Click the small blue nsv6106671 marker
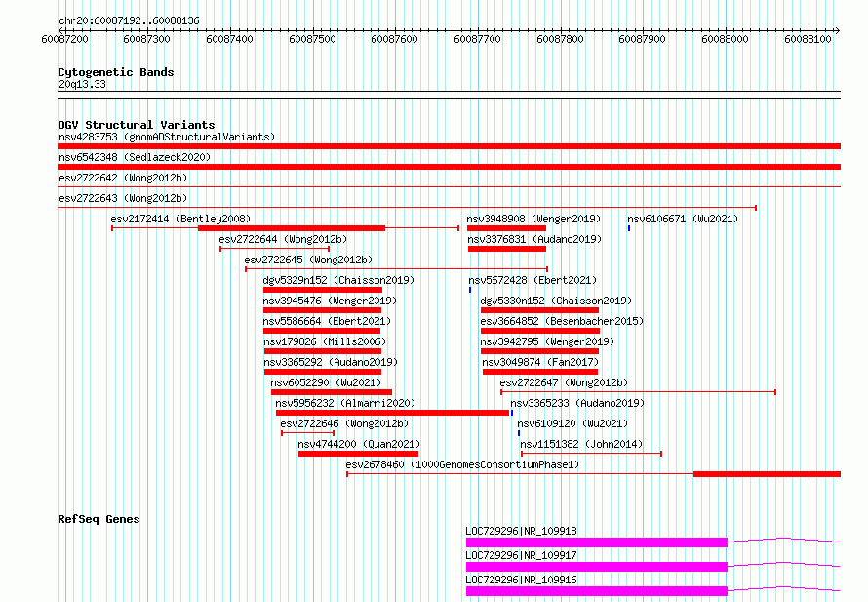 pyautogui.click(x=629, y=228)
